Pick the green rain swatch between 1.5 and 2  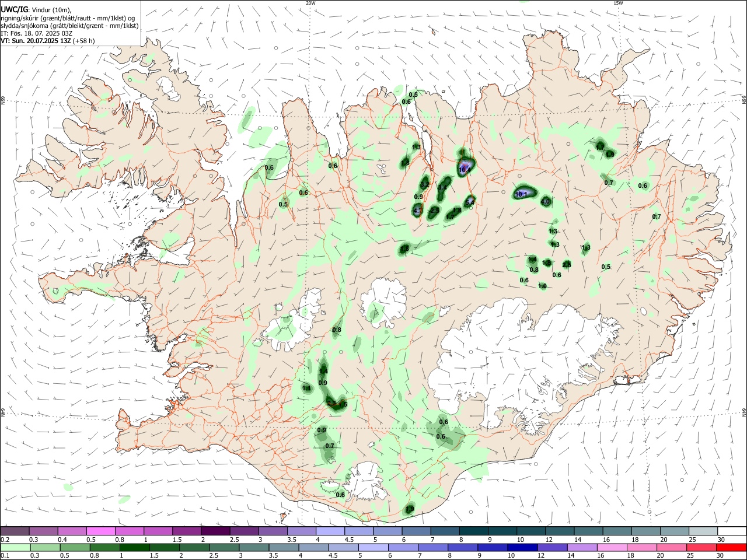[164, 548]
